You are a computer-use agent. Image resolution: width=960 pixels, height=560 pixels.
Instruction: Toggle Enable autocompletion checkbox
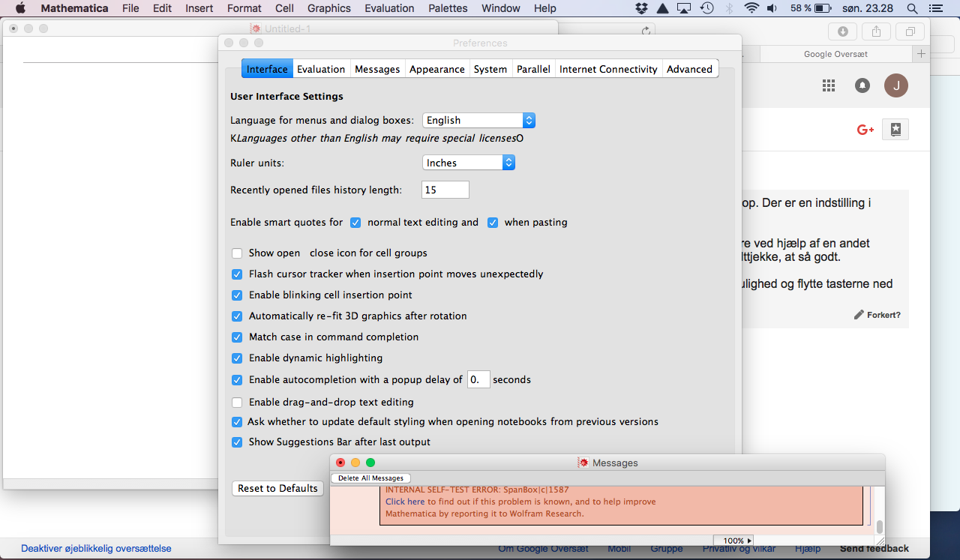tap(237, 380)
